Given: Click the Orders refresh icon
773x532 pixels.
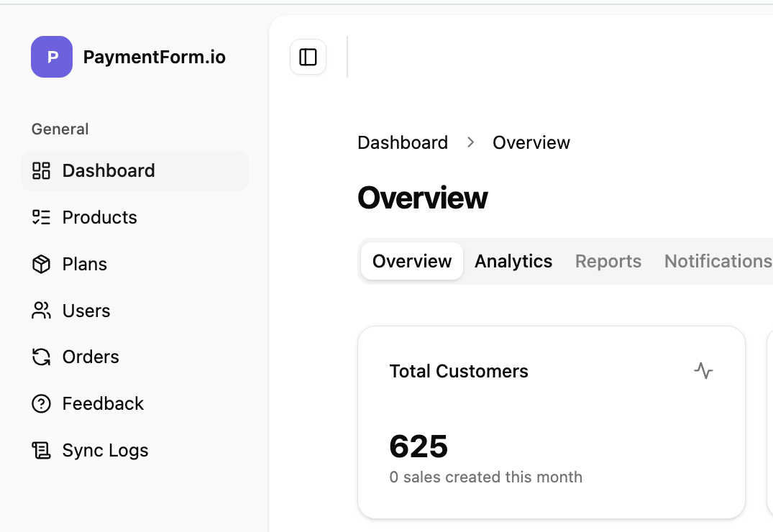Looking at the screenshot, I should 42,357.
